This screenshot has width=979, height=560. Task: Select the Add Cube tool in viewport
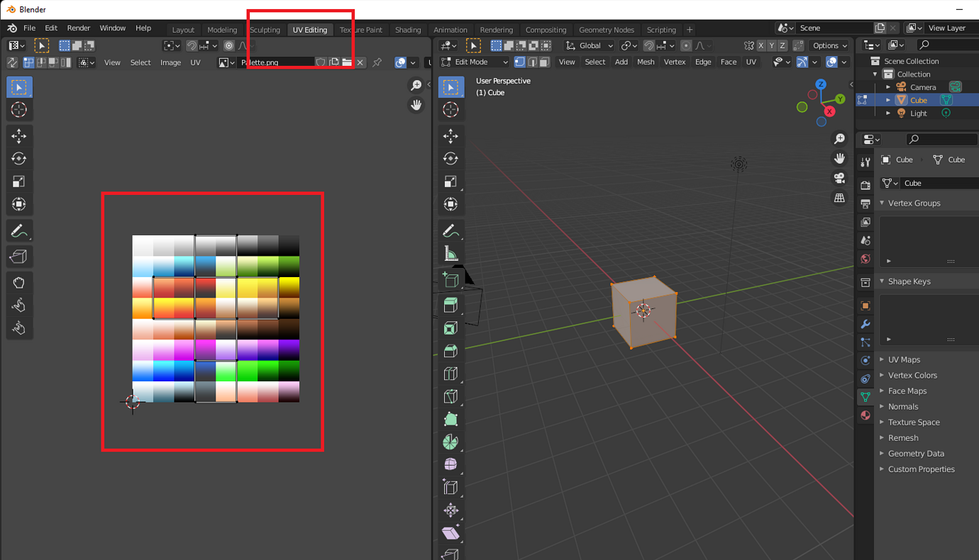pos(450,279)
